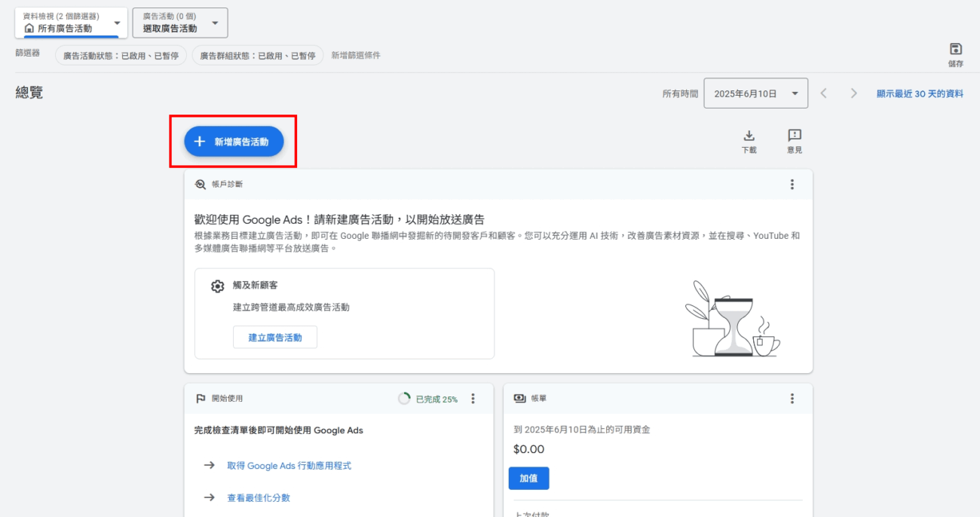Click the home icon in 所有廣告活動

[29, 29]
